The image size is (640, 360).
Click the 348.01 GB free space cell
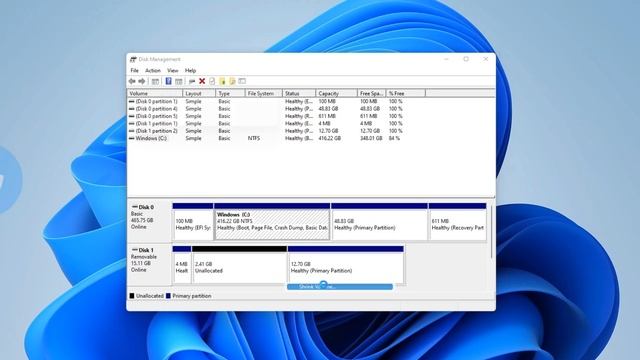click(x=371, y=138)
